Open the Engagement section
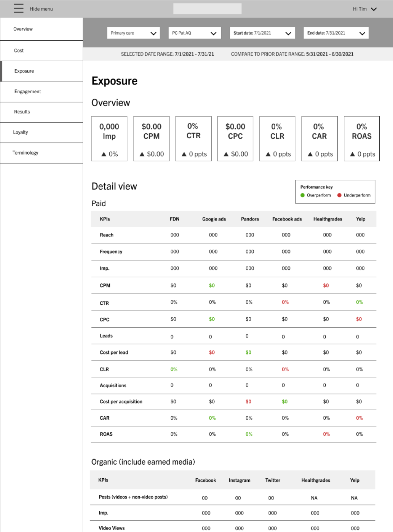This screenshot has height=532, width=393. (x=41, y=92)
